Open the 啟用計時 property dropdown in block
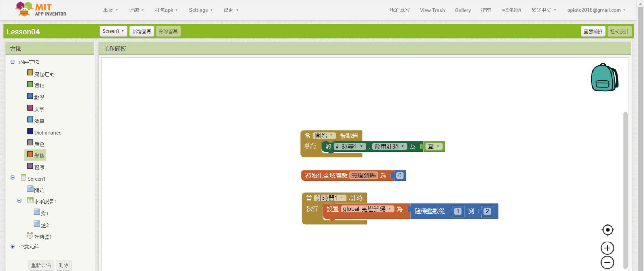The height and width of the screenshot is (271, 644). coord(403,147)
